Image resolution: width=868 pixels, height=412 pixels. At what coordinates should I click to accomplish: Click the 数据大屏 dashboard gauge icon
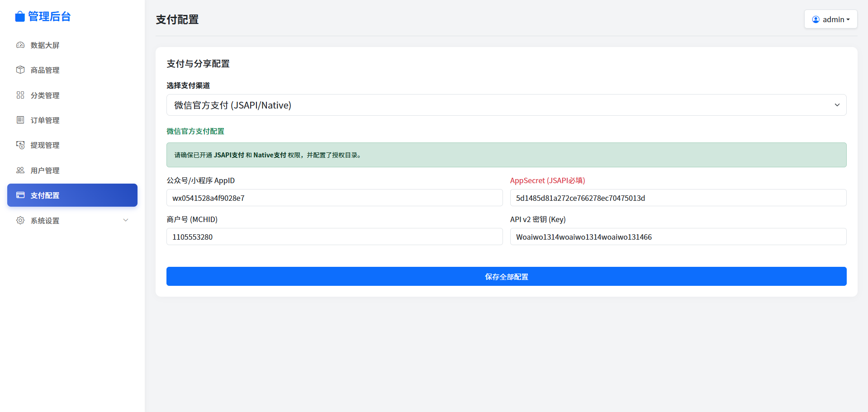pyautogui.click(x=20, y=45)
